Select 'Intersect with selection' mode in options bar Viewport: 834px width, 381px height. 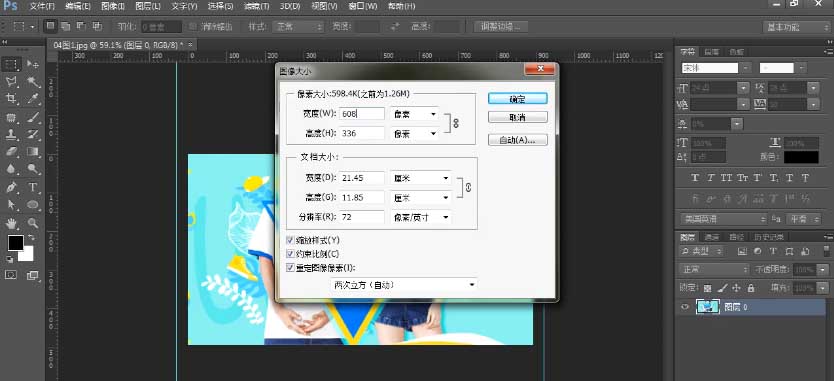click(97, 26)
